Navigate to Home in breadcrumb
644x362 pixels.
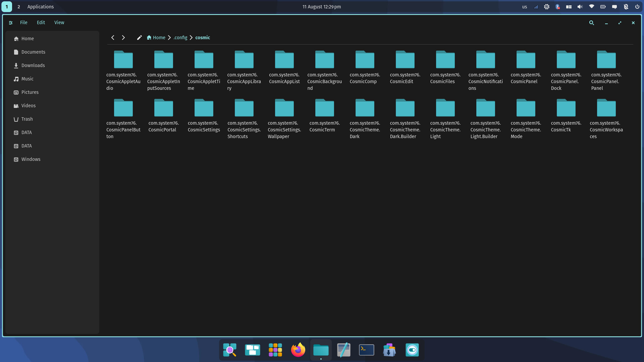[x=156, y=38]
